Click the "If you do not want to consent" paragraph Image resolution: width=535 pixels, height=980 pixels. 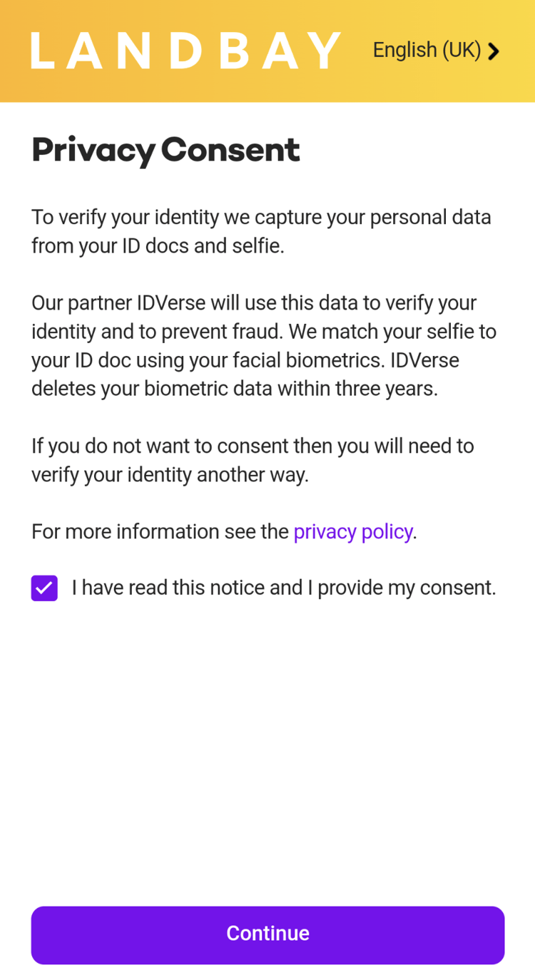tap(253, 460)
